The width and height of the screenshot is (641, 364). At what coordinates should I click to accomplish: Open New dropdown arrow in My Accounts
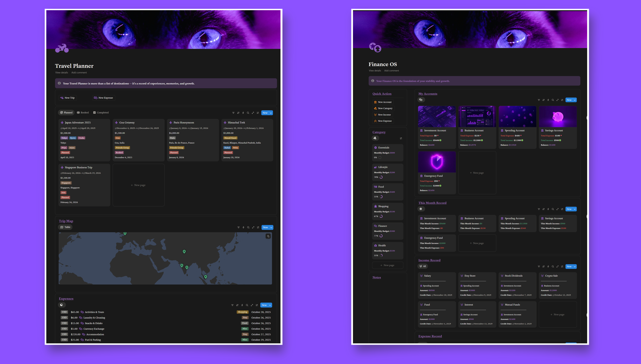click(575, 100)
